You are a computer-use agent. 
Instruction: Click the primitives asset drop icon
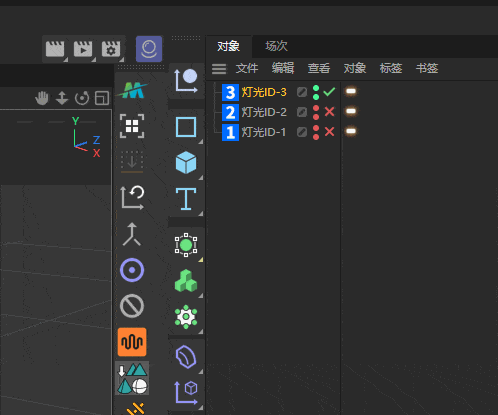[x=132, y=378]
